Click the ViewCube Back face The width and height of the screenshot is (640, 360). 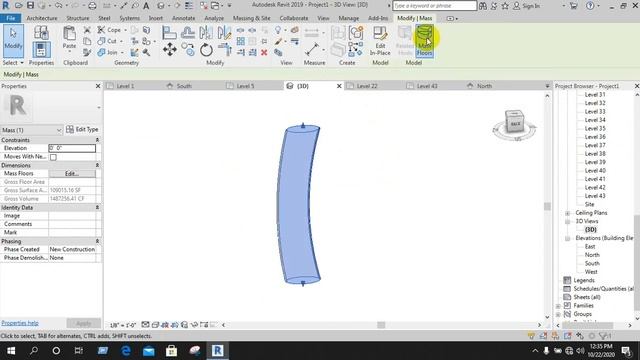(515, 124)
